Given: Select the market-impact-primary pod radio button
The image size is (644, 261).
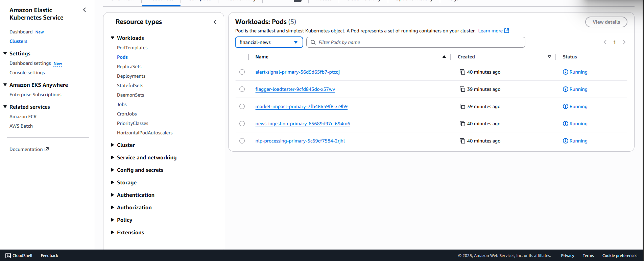Looking at the screenshot, I should 242,106.
